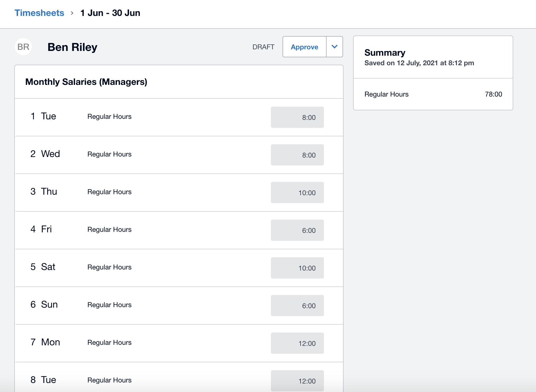Screen dimensions: 536x392
Task: Edit hours field for 7 Mon
Action: pos(297,343)
